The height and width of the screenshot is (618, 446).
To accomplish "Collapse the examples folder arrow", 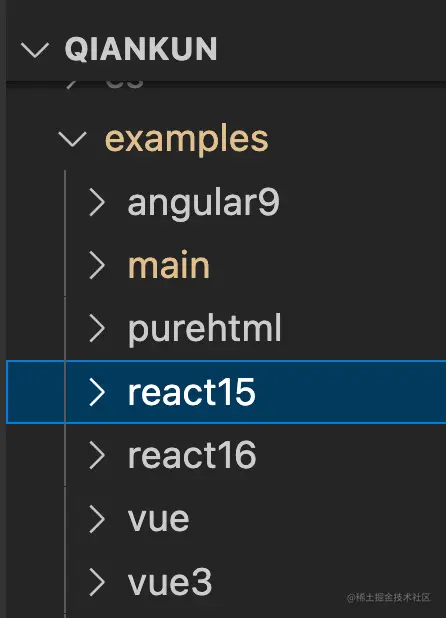I will point(72,139).
